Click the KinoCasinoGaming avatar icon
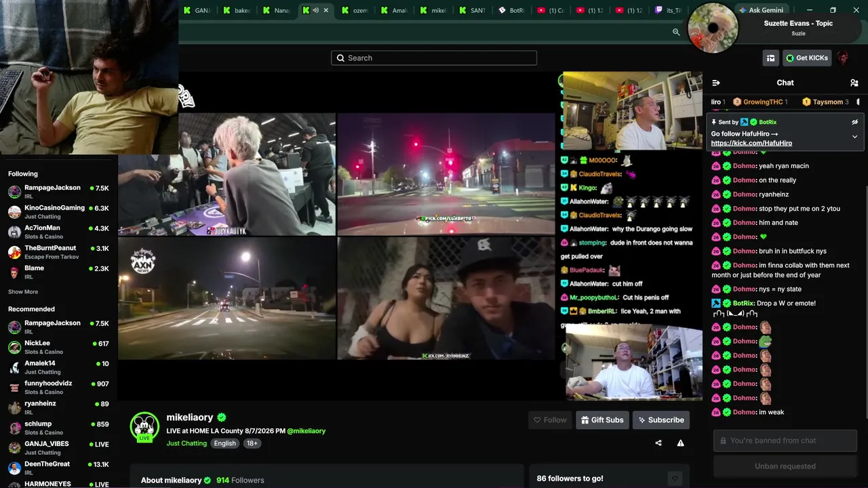 [x=14, y=212]
